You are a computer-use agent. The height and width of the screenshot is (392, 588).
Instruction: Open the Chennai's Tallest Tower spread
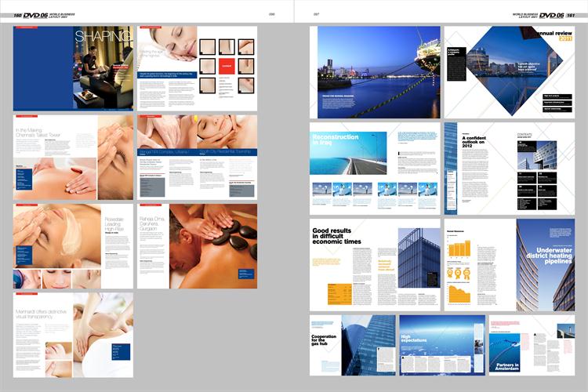tap(74, 158)
